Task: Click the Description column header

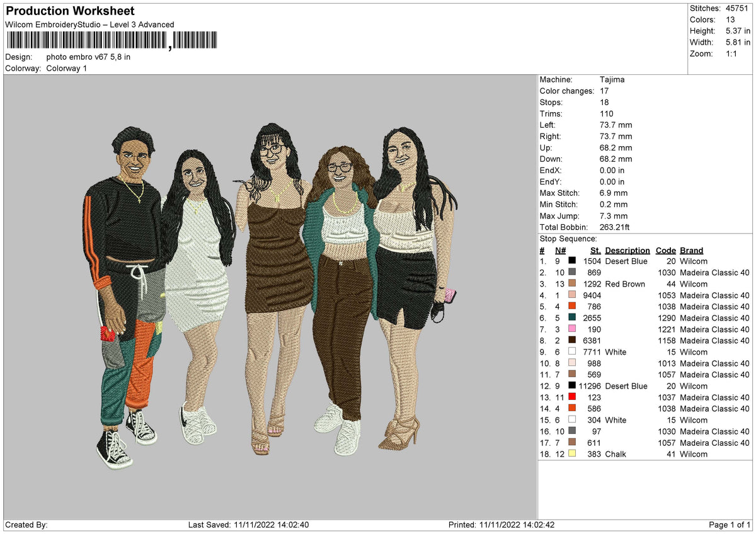Action: pos(627,250)
